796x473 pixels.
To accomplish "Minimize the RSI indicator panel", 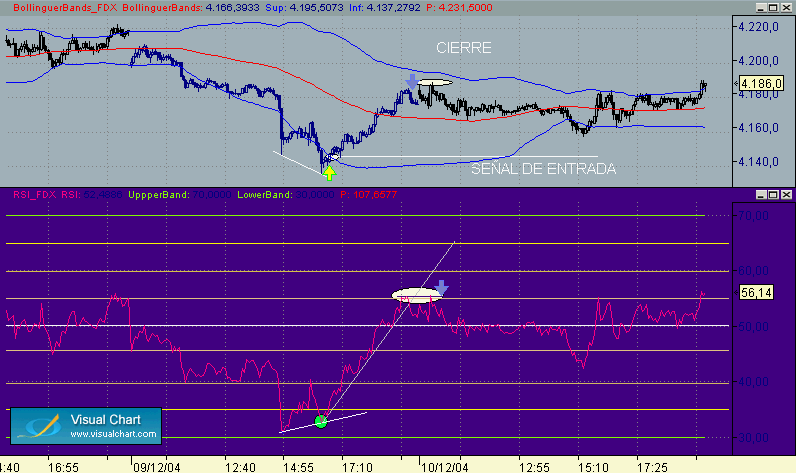I will pyautogui.click(x=760, y=194).
